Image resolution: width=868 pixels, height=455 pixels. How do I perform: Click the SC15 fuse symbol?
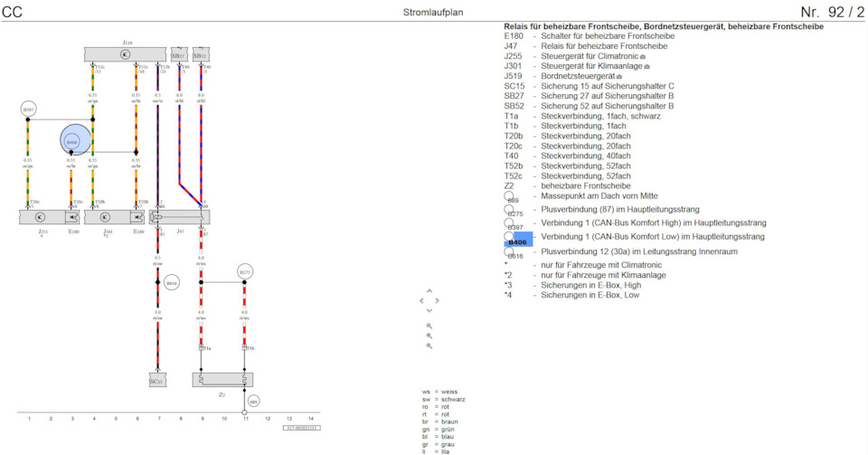(157, 381)
